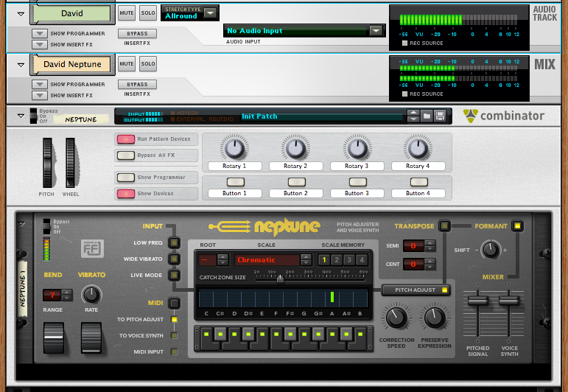The width and height of the screenshot is (568, 392).
Task: Select scale memory slot 2
Action: (337, 260)
